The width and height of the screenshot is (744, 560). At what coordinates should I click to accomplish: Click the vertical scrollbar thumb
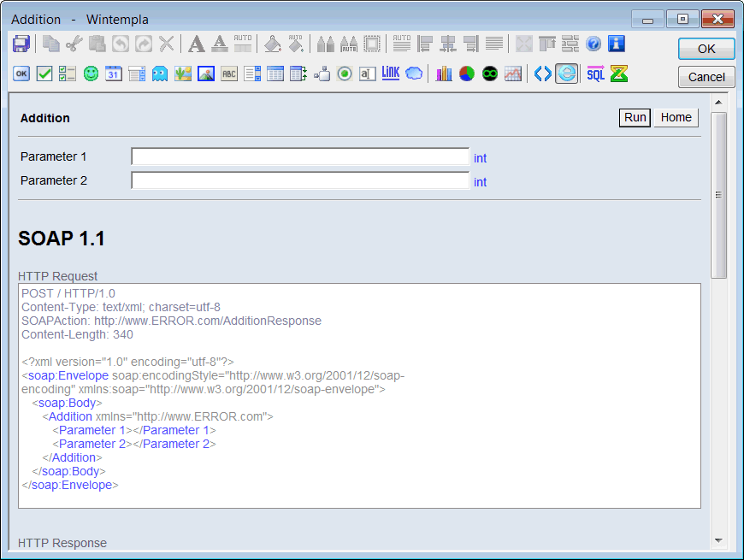[719, 195]
